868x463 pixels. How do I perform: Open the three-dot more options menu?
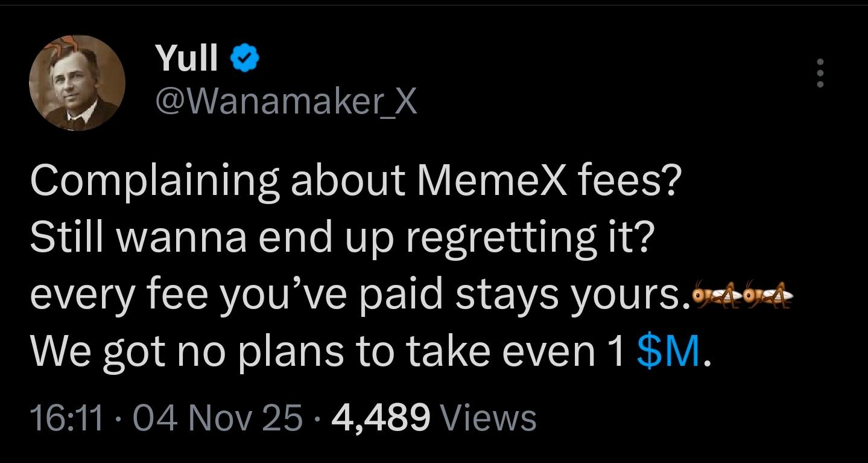820,73
